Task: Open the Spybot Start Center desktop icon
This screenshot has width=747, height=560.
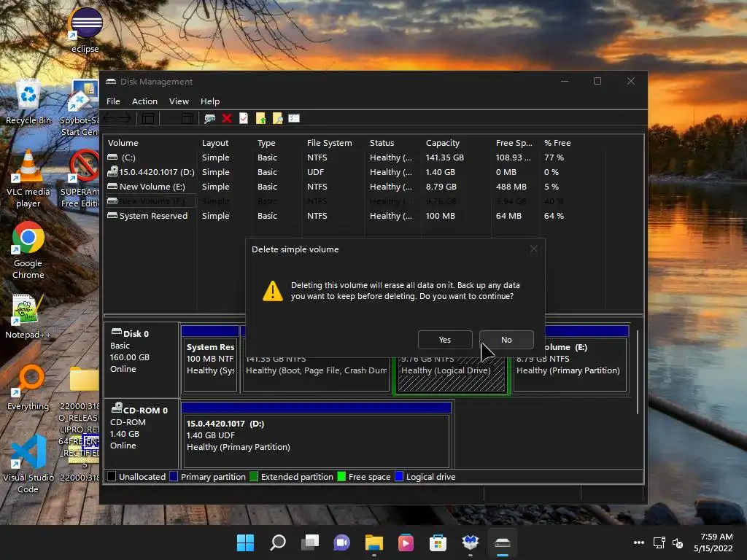Action: coord(80,108)
